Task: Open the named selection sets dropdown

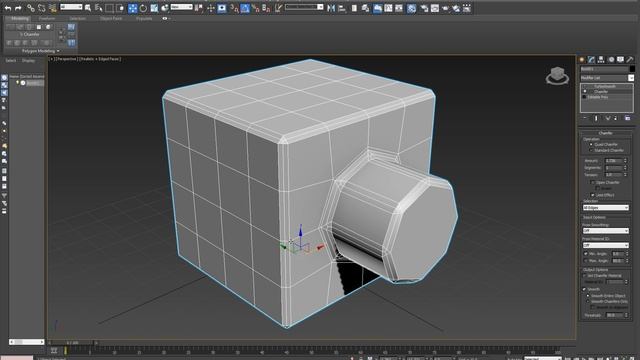Action: pyautogui.click(x=304, y=7)
